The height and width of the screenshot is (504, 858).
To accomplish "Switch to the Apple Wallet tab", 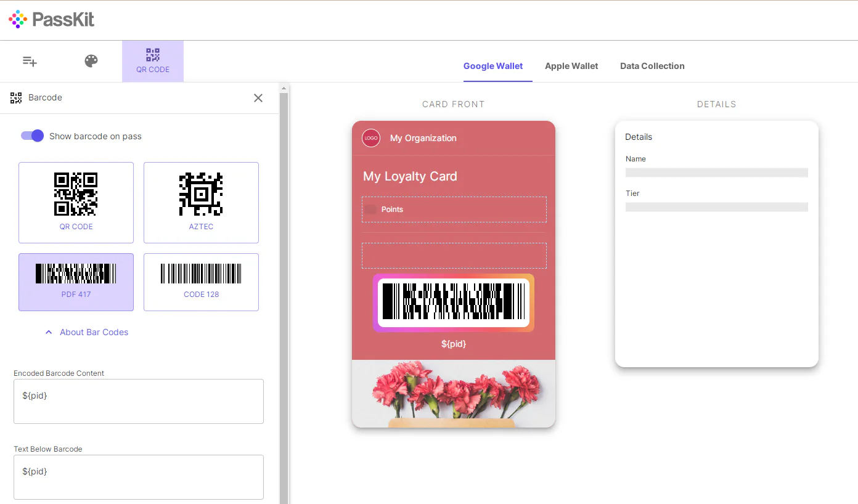I will (x=571, y=66).
